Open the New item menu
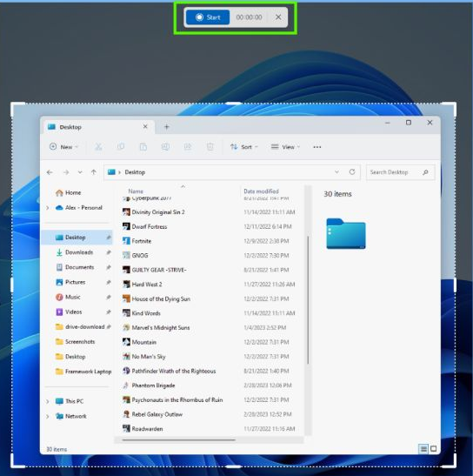Viewport: 473px width, 476px height. 63,147
